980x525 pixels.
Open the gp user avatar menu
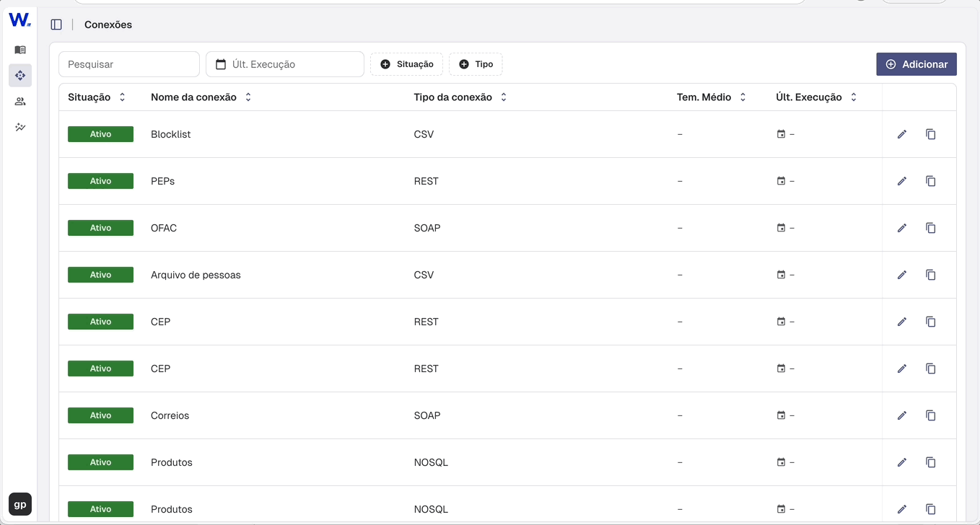coord(20,504)
